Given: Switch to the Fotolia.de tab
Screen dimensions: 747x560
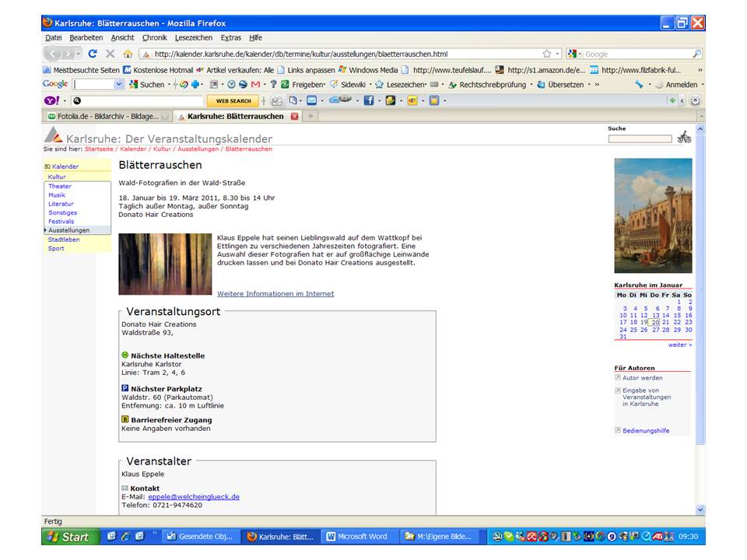Looking at the screenshot, I should click(x=107, y=117).
